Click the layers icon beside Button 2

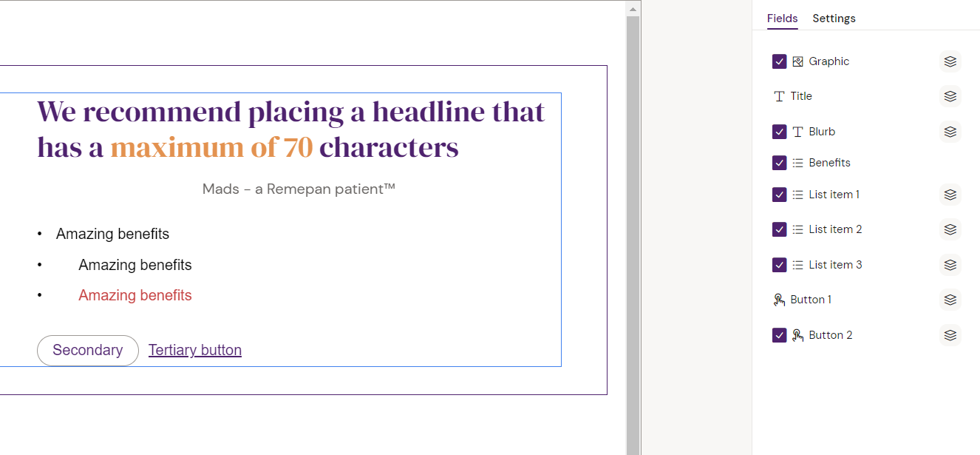click(x=950, y=335)
